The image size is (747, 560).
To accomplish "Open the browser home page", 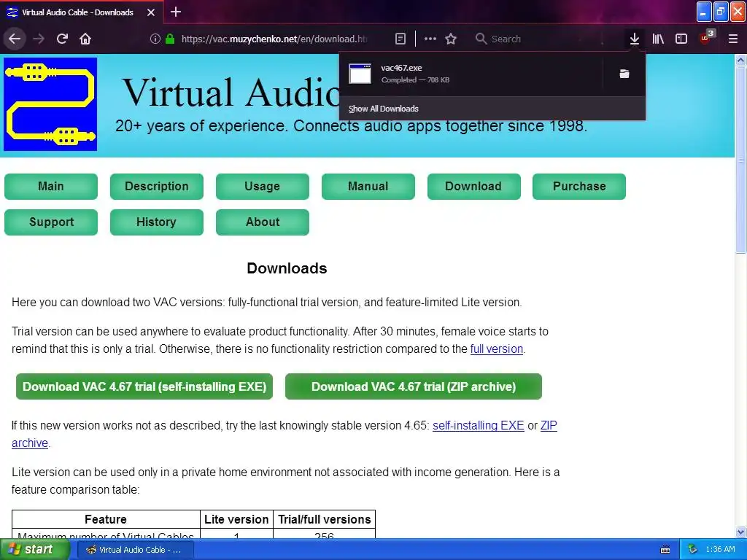I will [x=85, y=39].
